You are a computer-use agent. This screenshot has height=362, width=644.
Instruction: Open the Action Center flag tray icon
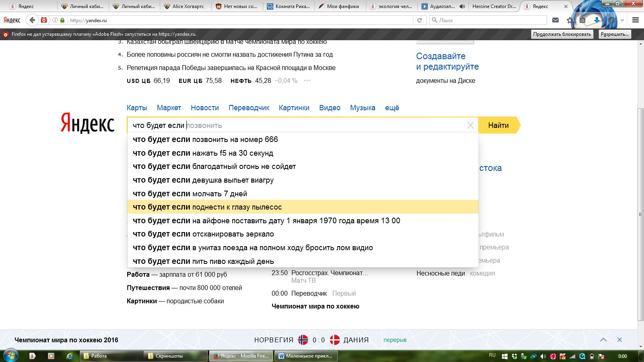coord(601,356)
